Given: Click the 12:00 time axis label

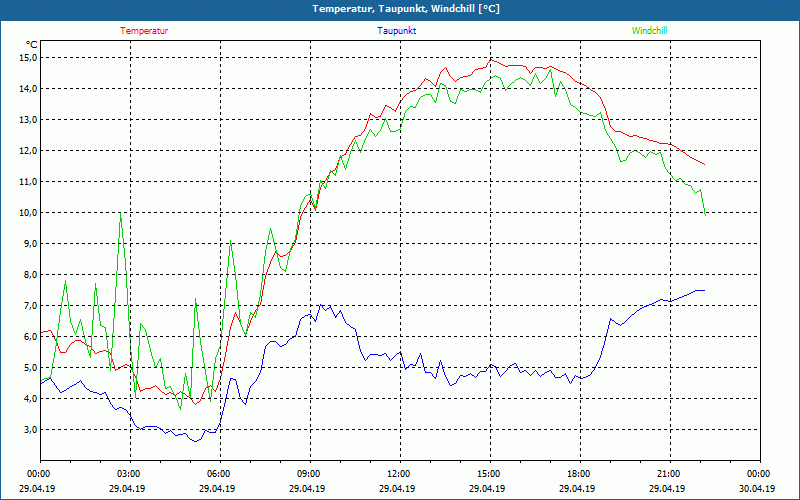Looking at the screenshot, I should click(x=400, y=474).
